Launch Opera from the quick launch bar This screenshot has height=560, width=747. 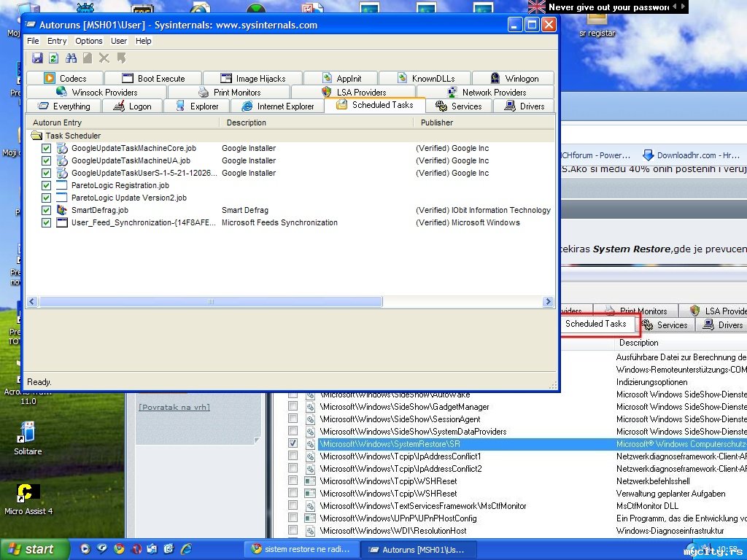[x=136, y=548]
